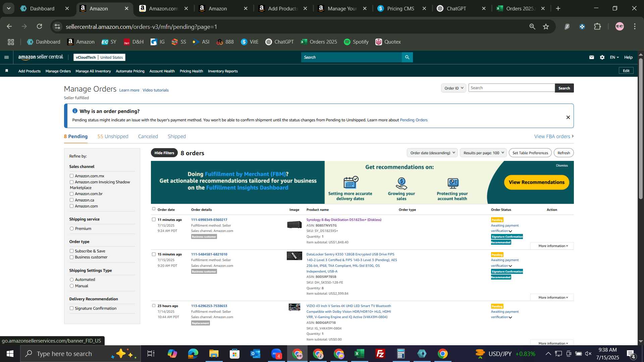Go back with browser back arrow

(9, 26)
